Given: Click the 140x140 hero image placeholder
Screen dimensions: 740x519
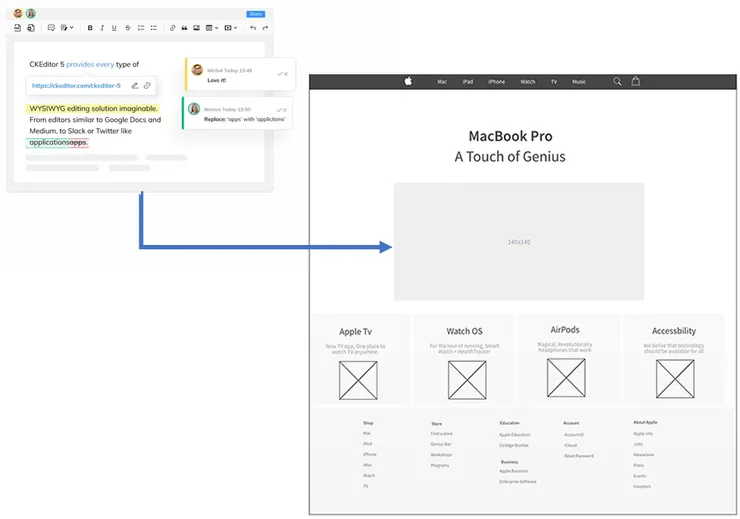Looking at the screenshot, I should [519, 242].
